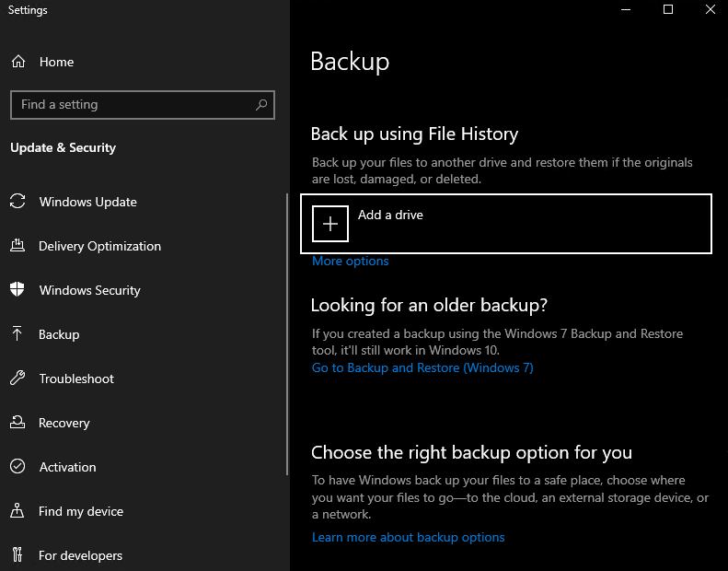Click the search magnifier icon
The height and width of the screenshot is (571, 728).
click(x=261, y=105)
